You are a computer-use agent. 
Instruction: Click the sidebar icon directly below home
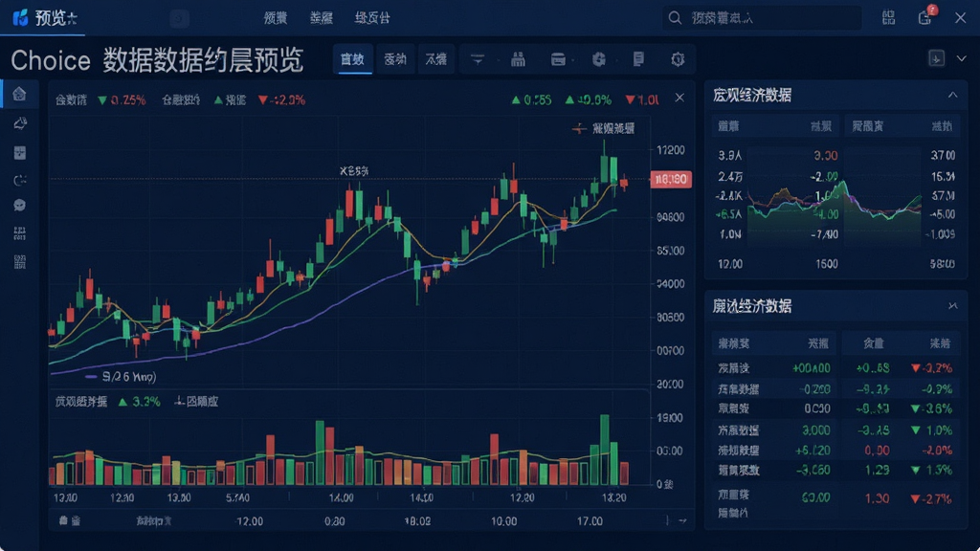pyautogui.click(x=20, y=123)
